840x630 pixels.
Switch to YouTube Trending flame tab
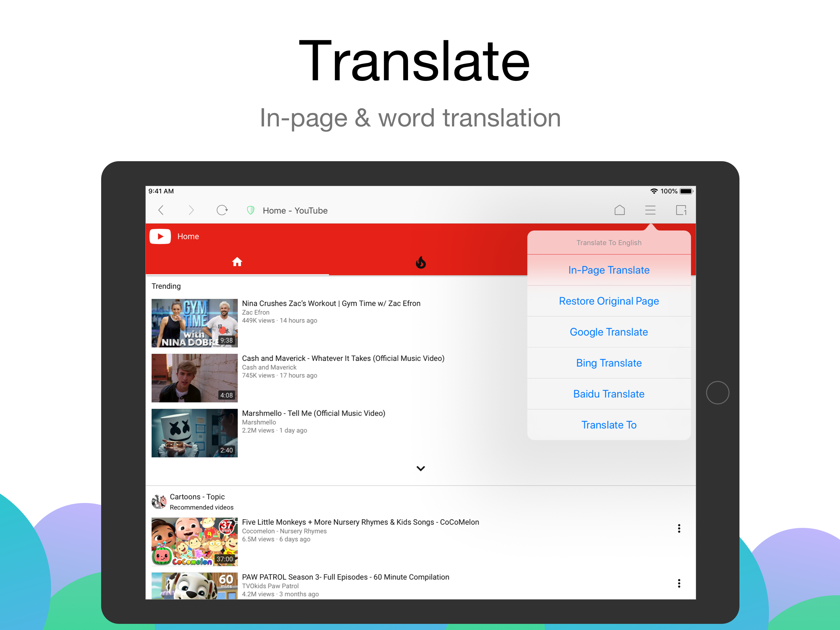pyautogui.click(x=421, y=262)
